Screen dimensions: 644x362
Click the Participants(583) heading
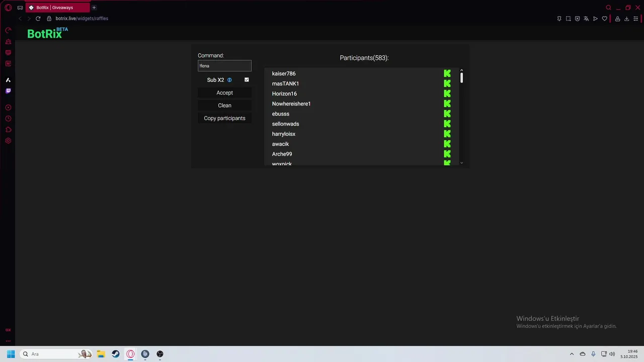pos(364,58)
